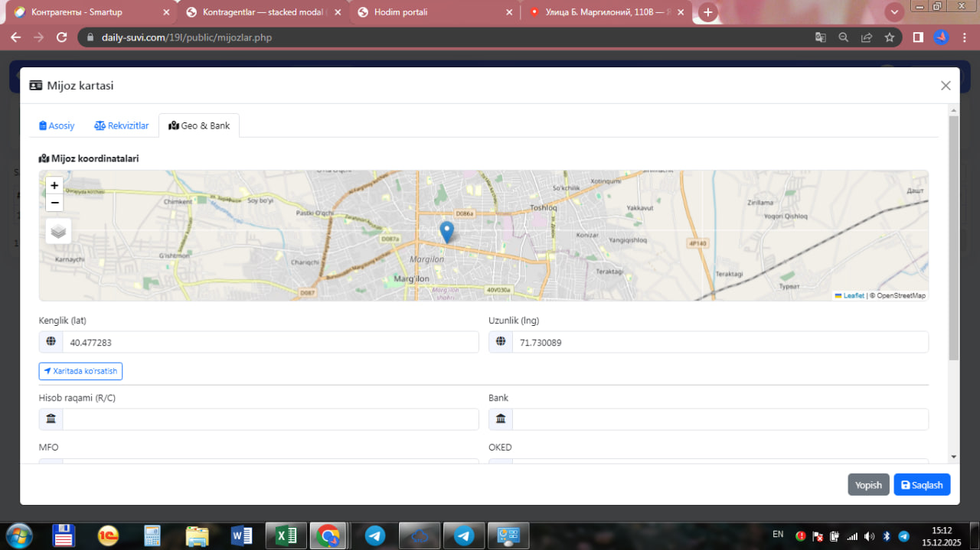Click the Kenglik (lat) input field
This screenshot has height=550, width=980.
coord(269,343)
